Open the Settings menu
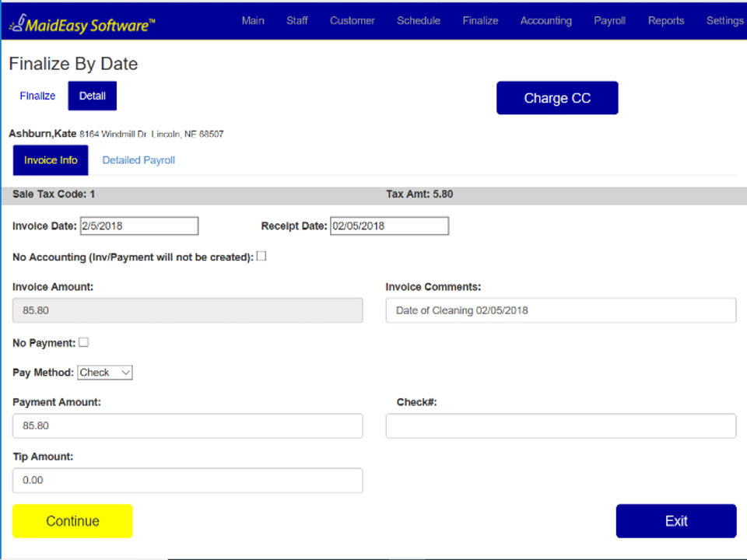The width and height of the screenshot is (747, 560). 725,20
